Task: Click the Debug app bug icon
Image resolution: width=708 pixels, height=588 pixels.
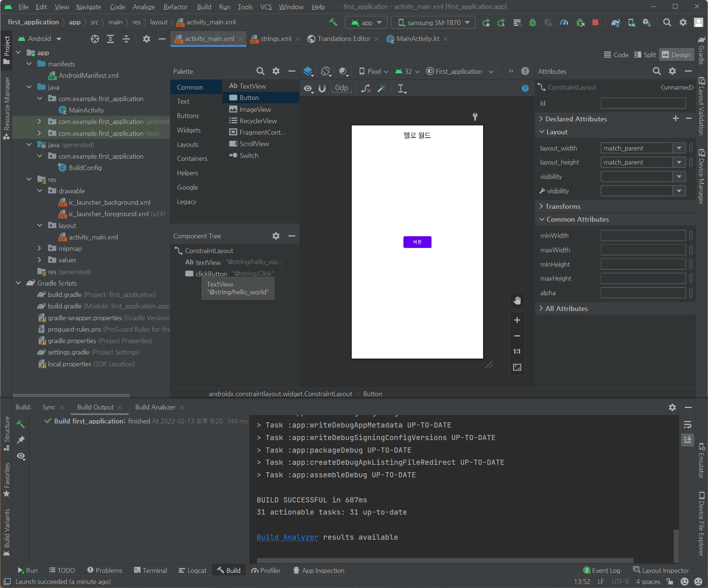Action: pyautogui.click(x=532, y=23)
